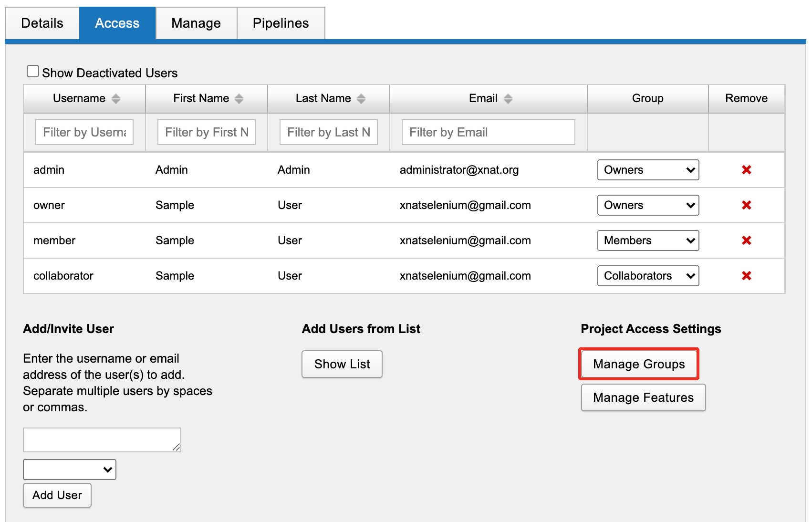
Task: Open the Group dropdown for admin
Action: tap(647, 170)
